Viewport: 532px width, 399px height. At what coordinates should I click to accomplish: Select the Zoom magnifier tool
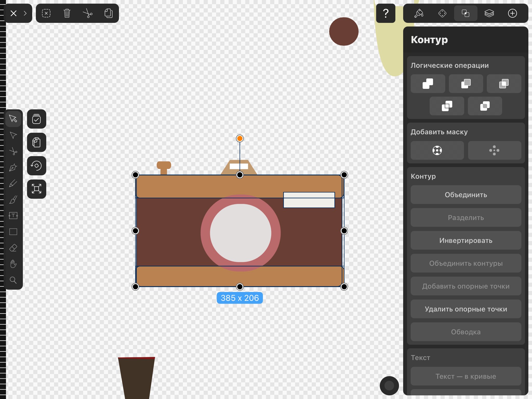pos(13,280)
